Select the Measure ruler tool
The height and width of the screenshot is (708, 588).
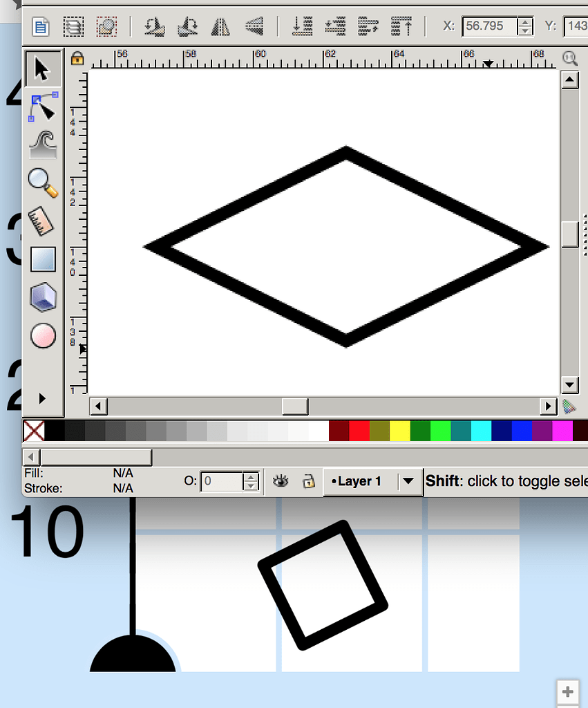43,221
